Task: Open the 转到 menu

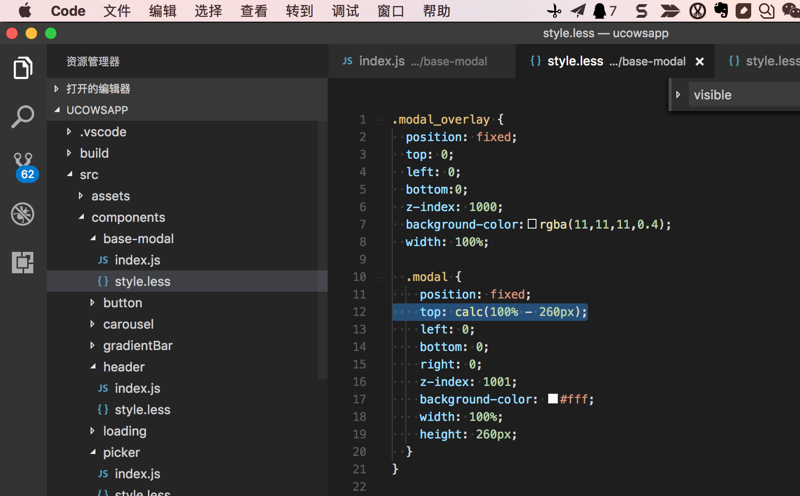Action: click(x=299, y=11)
